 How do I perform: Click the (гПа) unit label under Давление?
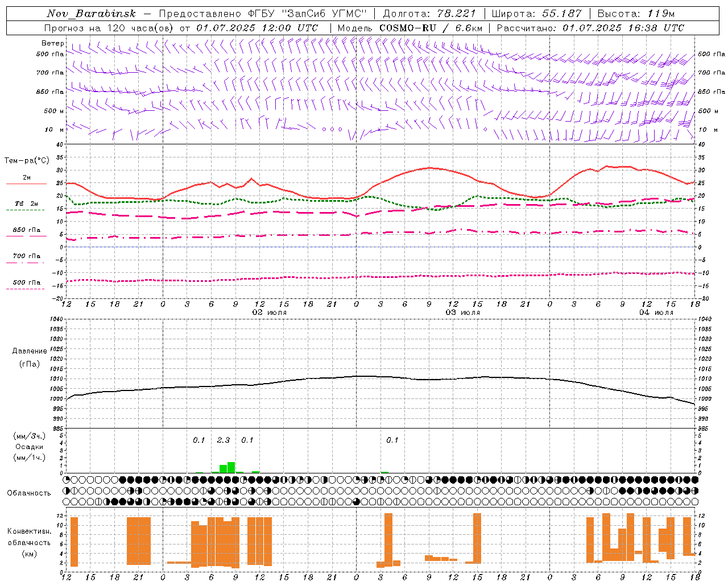click(30, 364)
